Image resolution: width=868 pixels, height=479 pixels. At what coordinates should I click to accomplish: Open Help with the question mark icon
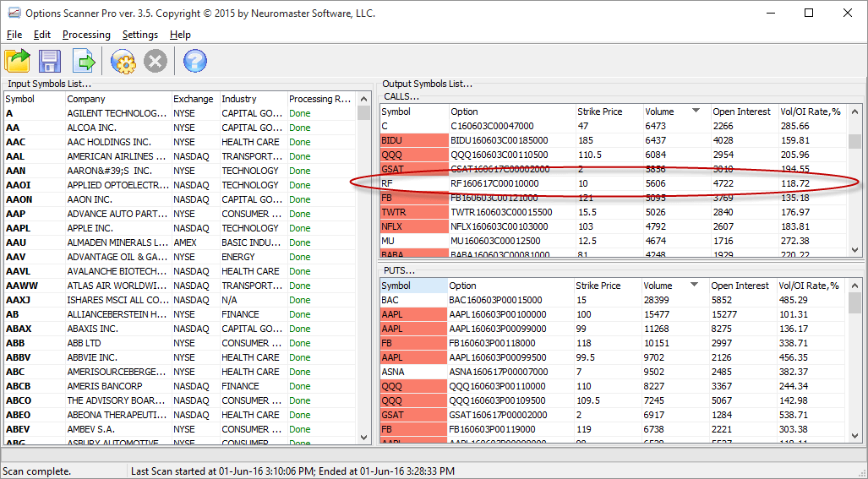(195, 61)
